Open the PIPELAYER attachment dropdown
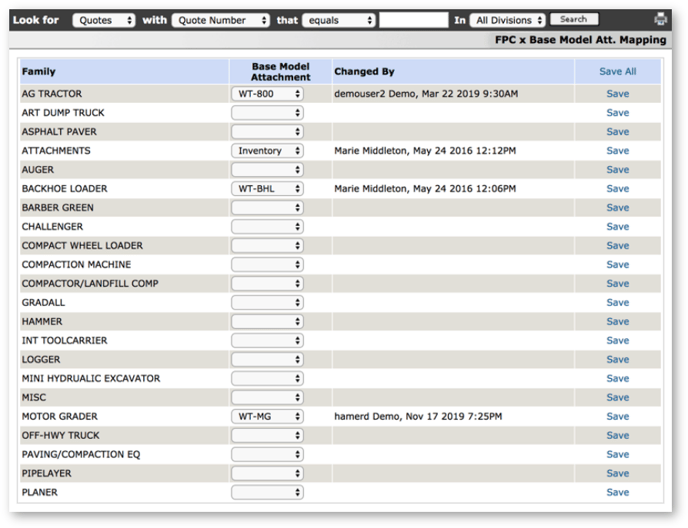This screenshot has width=688, height=528. click(267, 474)
